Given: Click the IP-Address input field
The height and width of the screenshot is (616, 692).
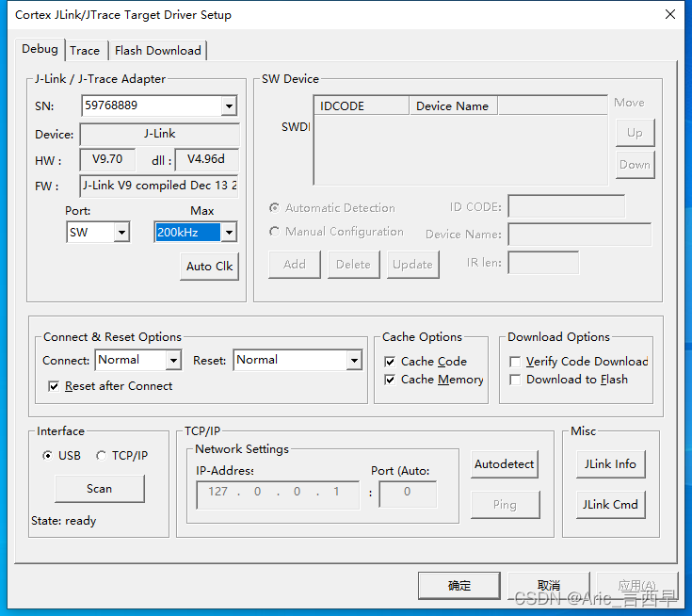Looking at the screenshot, I should coord(278,495).
